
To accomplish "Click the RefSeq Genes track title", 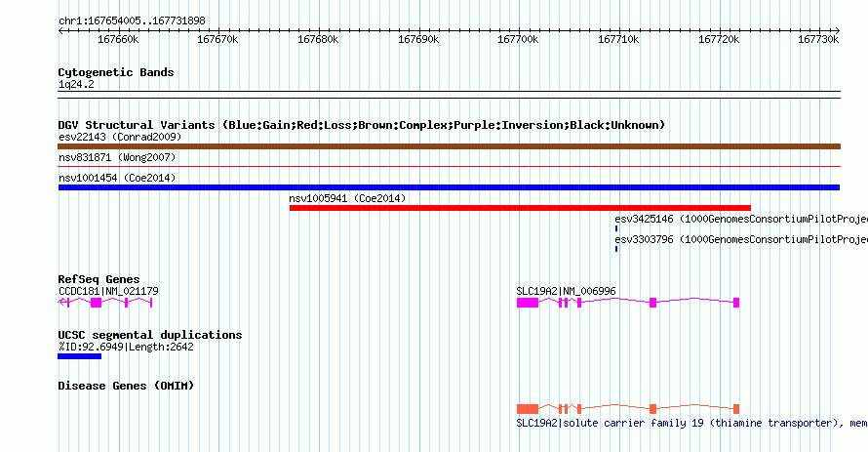I will [99, 279].
